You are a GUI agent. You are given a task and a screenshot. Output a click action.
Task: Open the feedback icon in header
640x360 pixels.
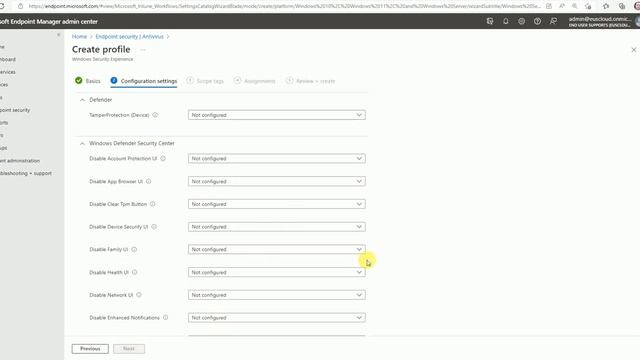click(x=553, y=21)
